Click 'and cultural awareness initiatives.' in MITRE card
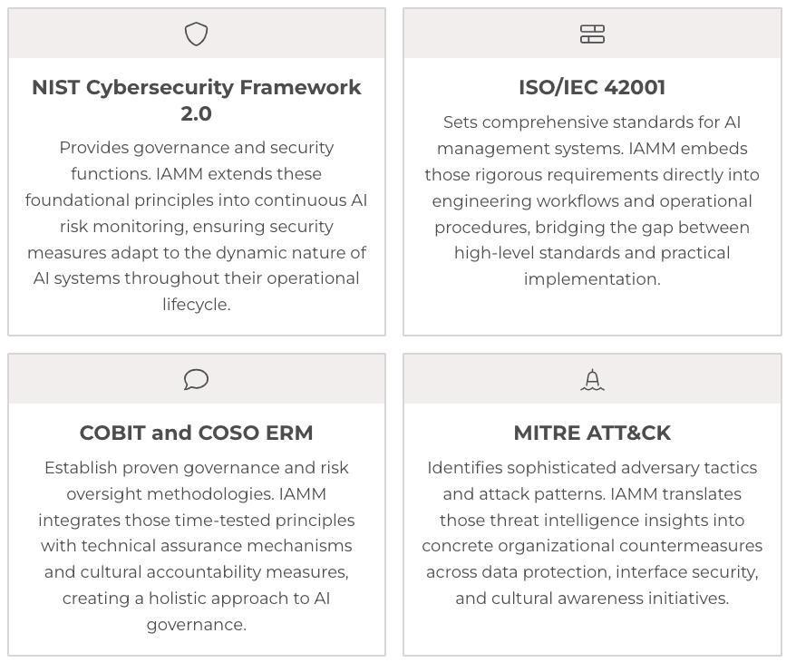Image resolution: width=796 pixels, height=672 pixels. 592,598
